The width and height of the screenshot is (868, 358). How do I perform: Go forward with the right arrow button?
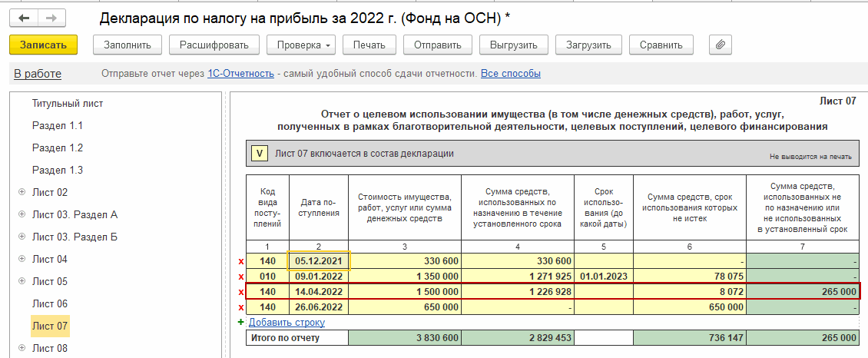[x=51, y=18]
